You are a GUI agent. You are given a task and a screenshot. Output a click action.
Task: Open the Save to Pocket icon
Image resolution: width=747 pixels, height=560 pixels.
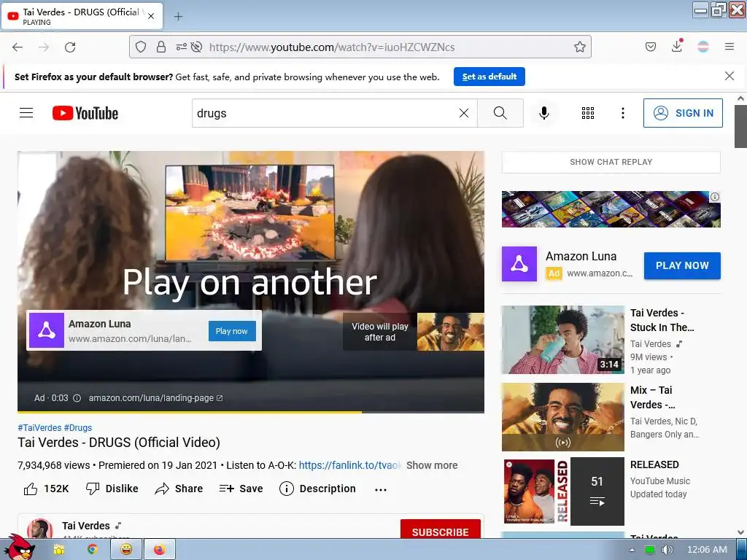point(650,47)
